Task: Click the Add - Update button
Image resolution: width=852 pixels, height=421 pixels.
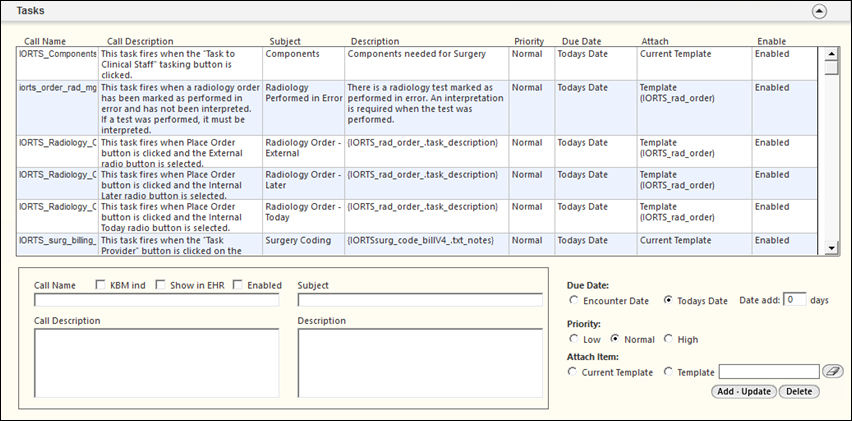Action: [x=744, y=391]
